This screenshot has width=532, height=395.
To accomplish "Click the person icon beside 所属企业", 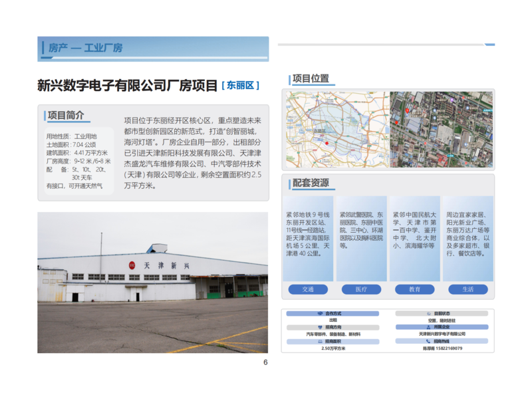I will coord(428,327).
